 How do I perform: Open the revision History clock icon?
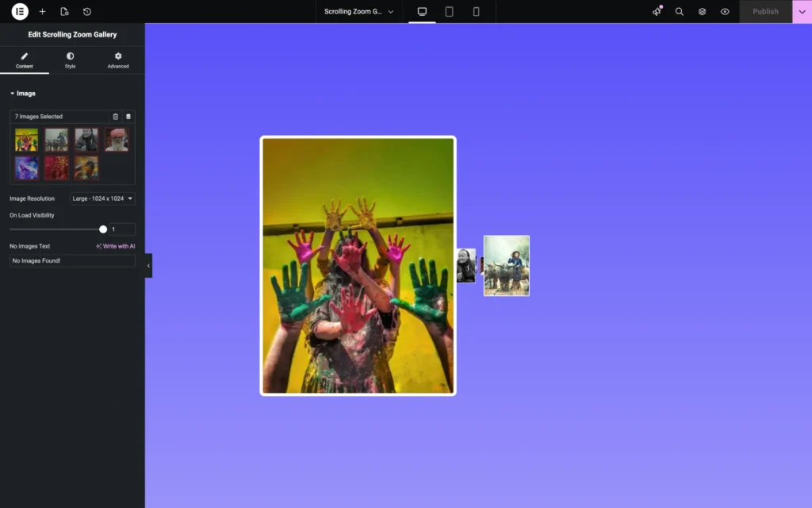coord(86,11)
